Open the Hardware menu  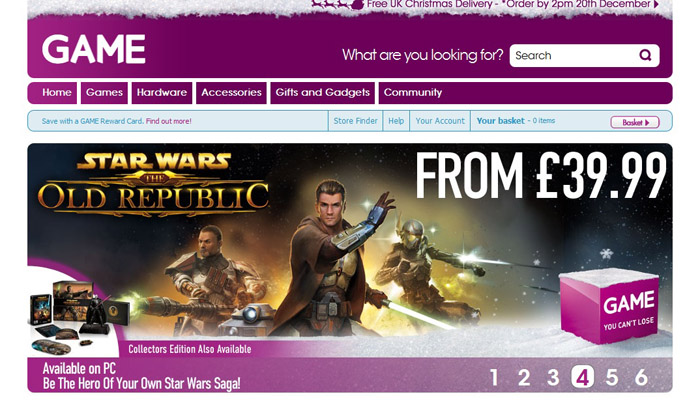(x=162, y=93)
